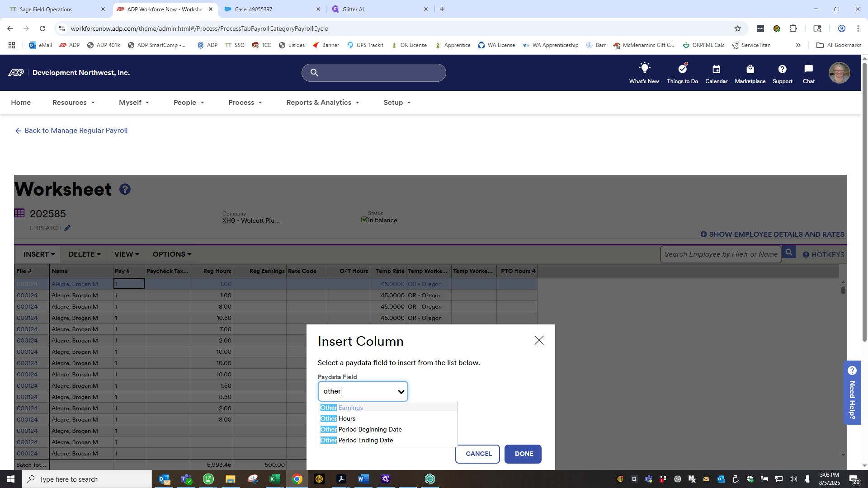Open Microsoft Teams from the taskbar
This screenshot has width=868, height=488.
point(186,479)
